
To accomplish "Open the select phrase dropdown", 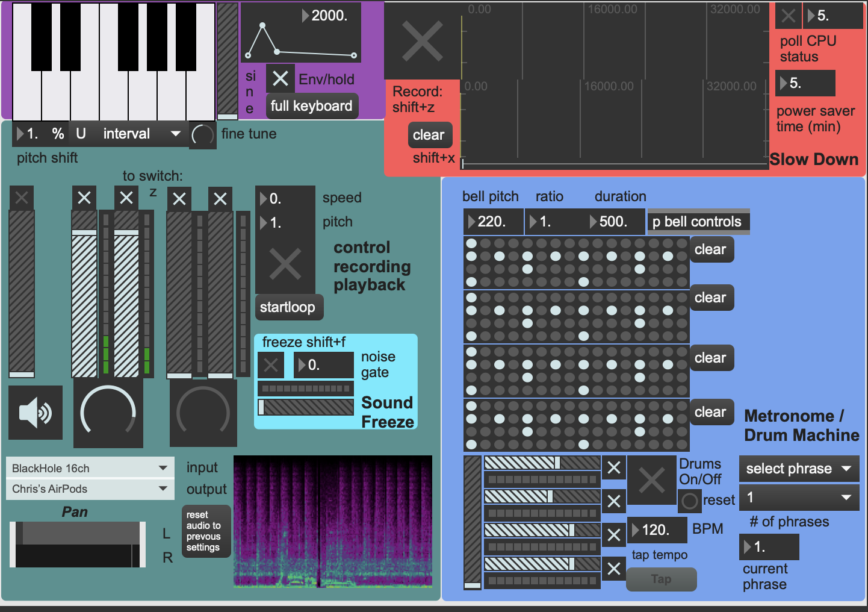I will click(799, 468).
